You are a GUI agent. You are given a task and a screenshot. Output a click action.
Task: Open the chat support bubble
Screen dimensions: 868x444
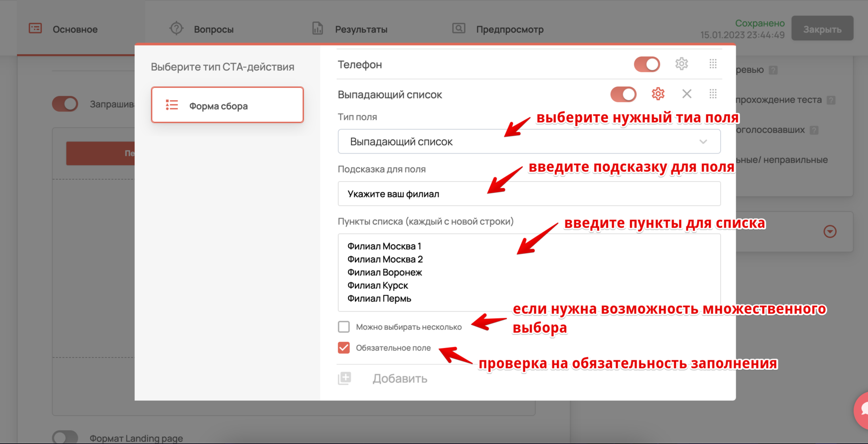coord(862,410)
